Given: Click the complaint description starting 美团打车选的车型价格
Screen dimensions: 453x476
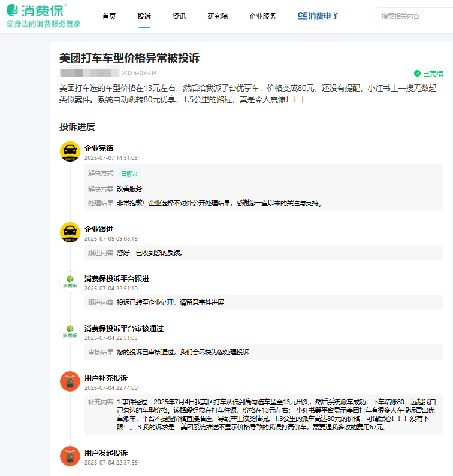Looking at the screenshot, I should 248,94.
